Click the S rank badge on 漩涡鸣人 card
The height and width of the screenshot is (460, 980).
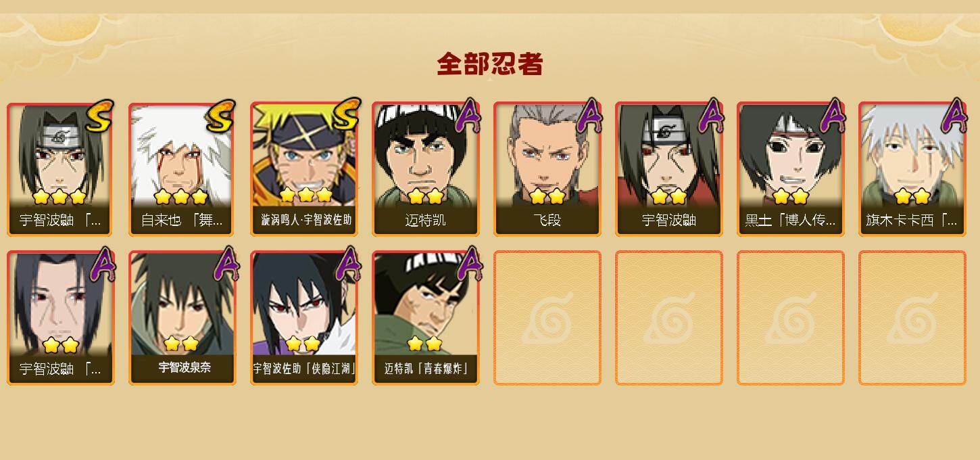342,116
